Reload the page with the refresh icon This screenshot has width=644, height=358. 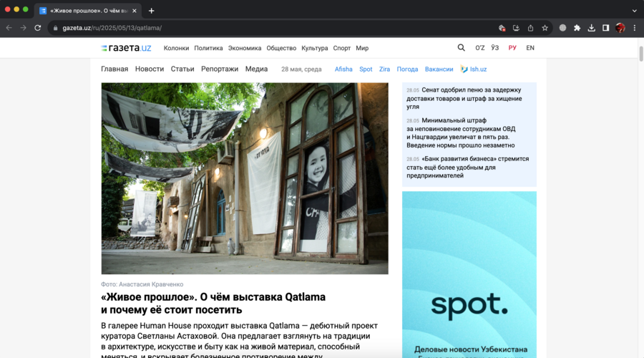(x=38, y=28)
